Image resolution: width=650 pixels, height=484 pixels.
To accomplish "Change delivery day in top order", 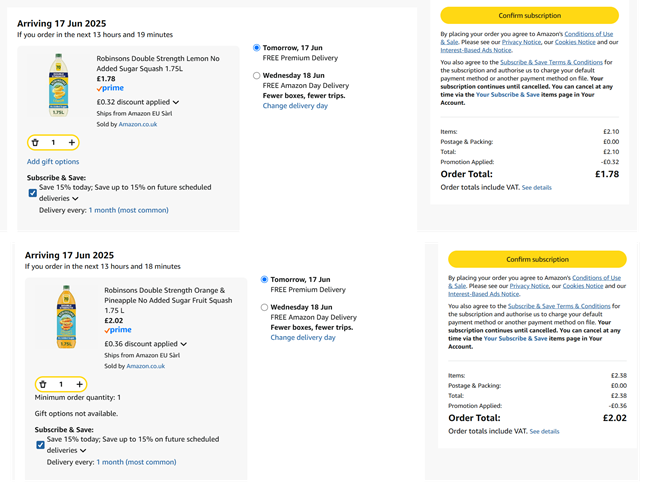I will pos(295,106).
